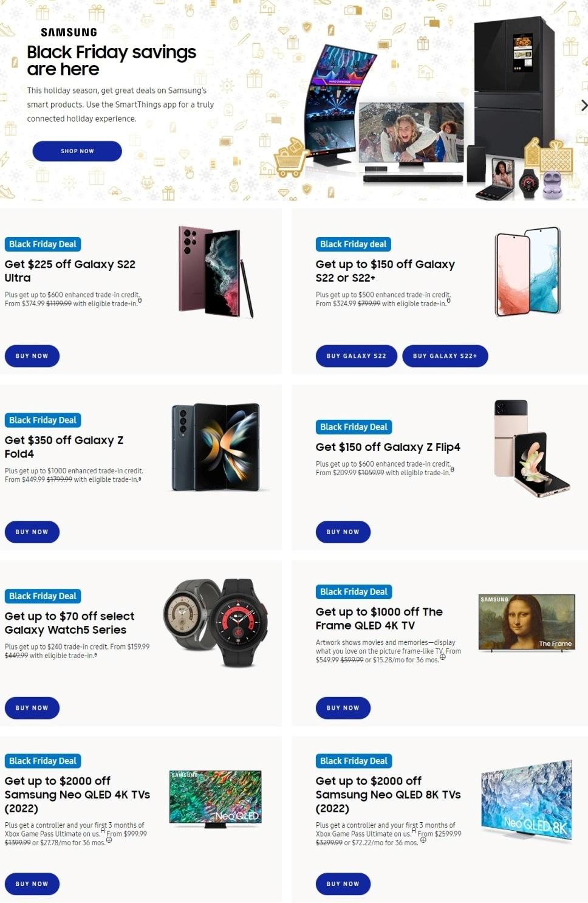Click Buy Now for Galaxy Z Flip4
Image resolution: width=588 pixels, height=903 pixels.
coord(343,532)
